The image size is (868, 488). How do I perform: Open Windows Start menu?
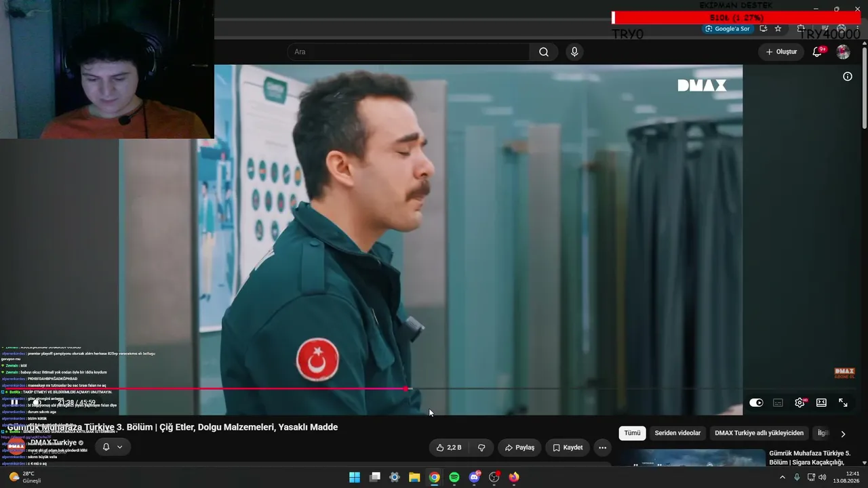point(355,477)
